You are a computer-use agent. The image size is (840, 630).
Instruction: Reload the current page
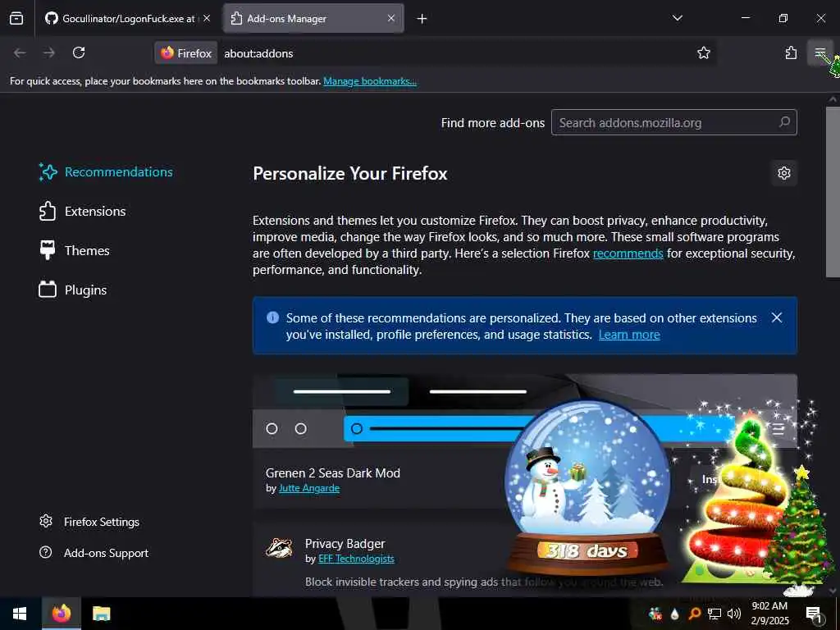coord(79,52)
